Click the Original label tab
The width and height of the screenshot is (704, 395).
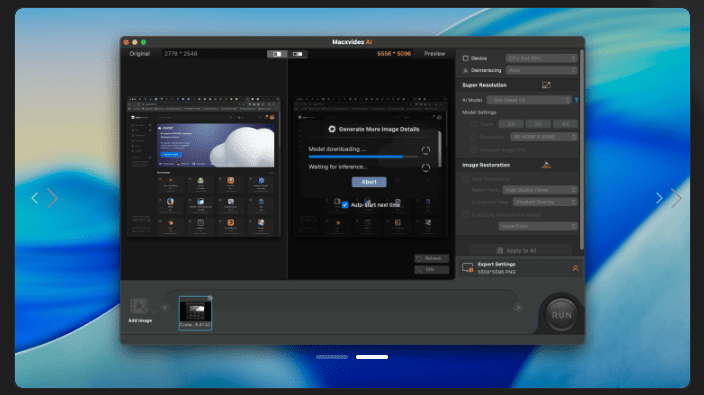coord(140,54)
